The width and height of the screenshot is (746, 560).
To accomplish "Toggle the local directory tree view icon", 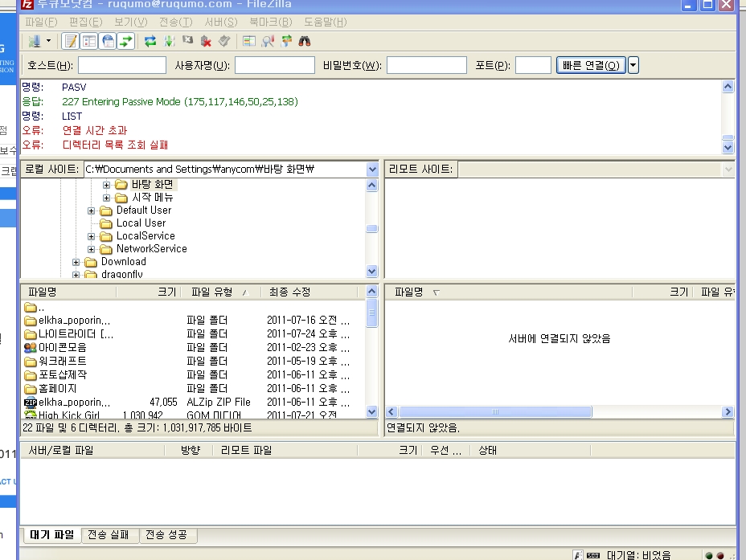I will tap(88, 41).
